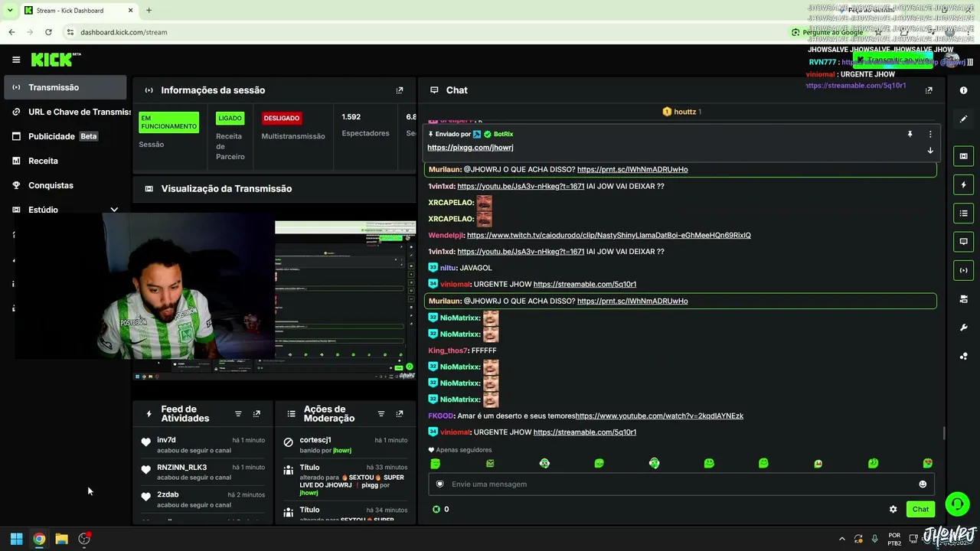Open Wendelpji's twitch.tv clip link
This screenshot has height=551, width=980.
609,236
